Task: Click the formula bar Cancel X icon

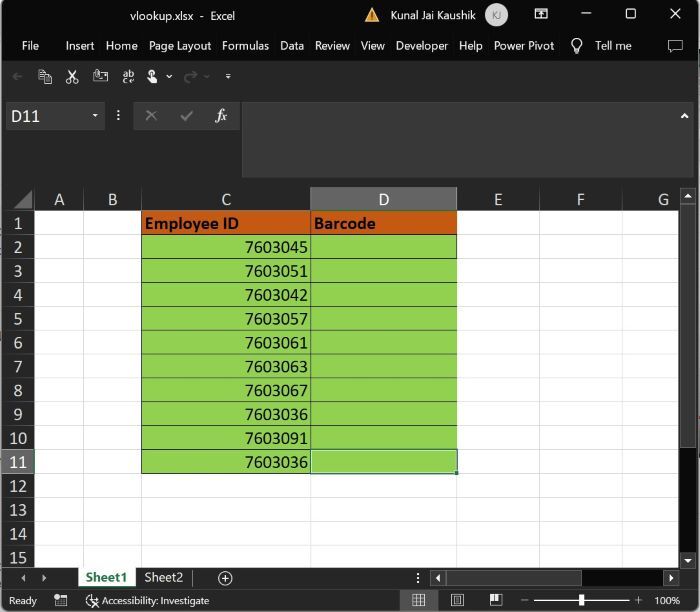Action: pyautogui.click(x=151, y=116)
